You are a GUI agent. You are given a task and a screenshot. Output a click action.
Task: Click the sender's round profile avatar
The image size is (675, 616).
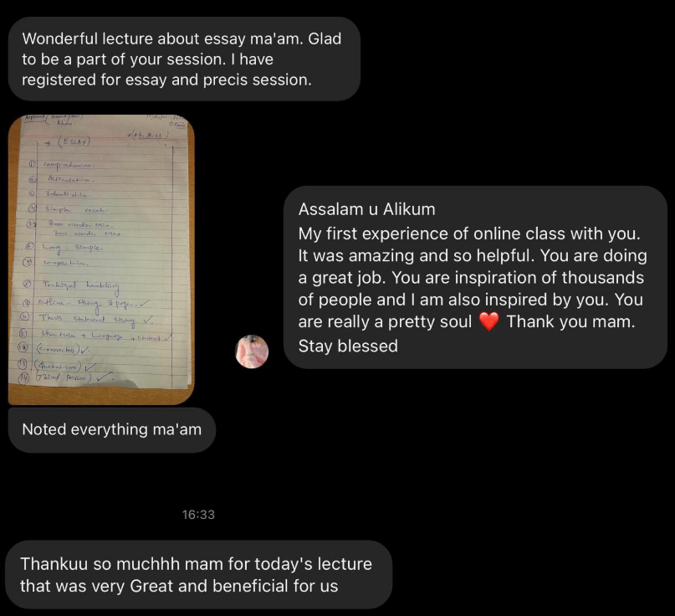pyautogui.click(x=252, y=352)
